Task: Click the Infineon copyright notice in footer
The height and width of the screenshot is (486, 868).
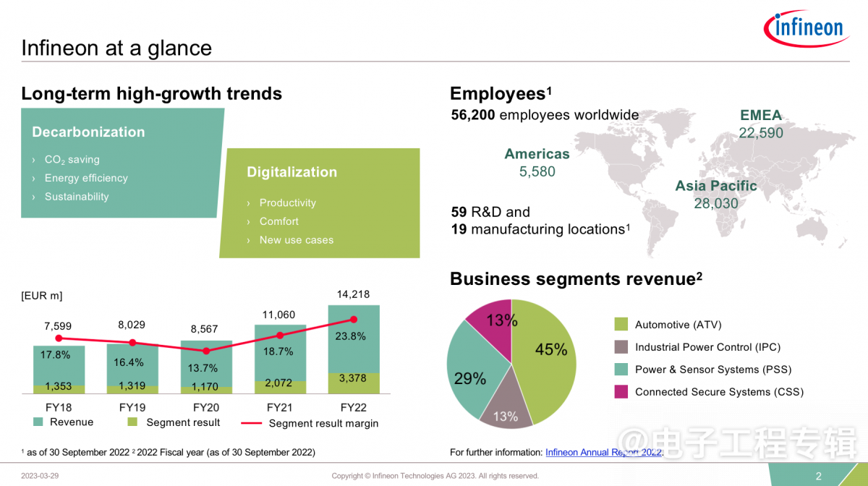Action: tap(435, 476)
